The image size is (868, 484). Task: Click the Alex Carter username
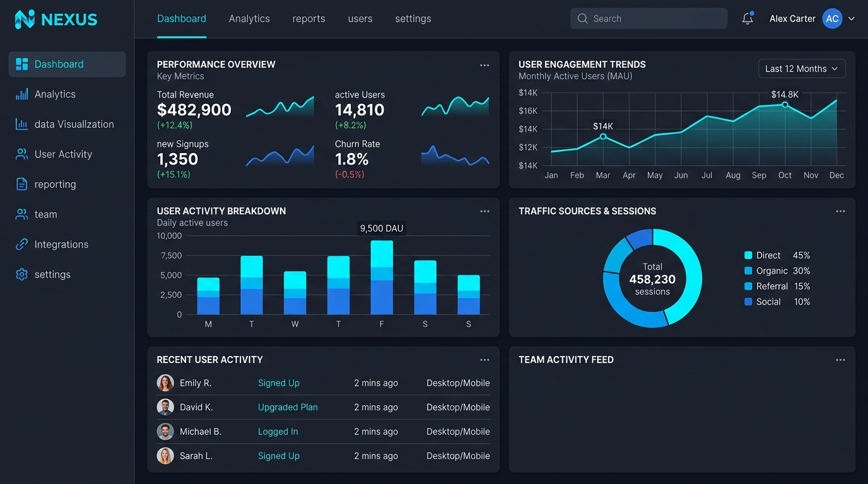tap(792, 19)
